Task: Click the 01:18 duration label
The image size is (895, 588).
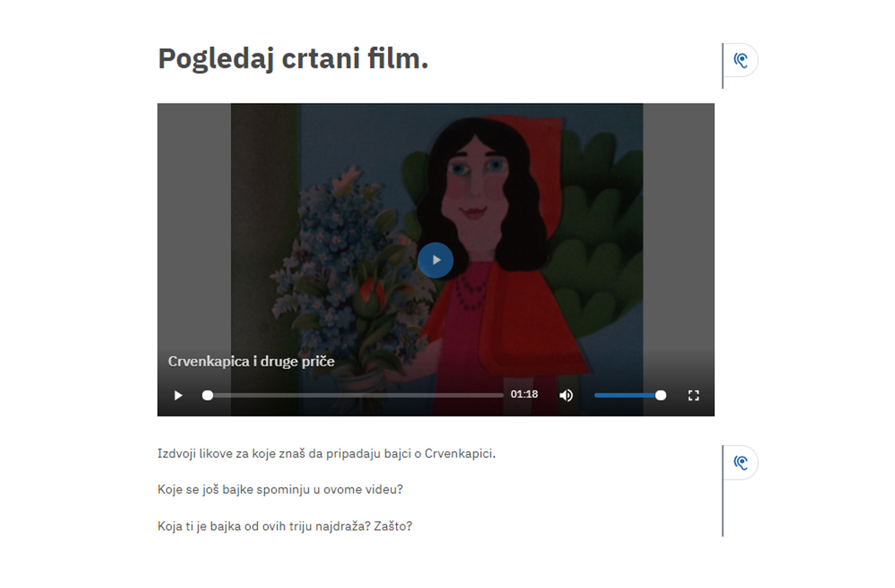Action: (524, 394)
